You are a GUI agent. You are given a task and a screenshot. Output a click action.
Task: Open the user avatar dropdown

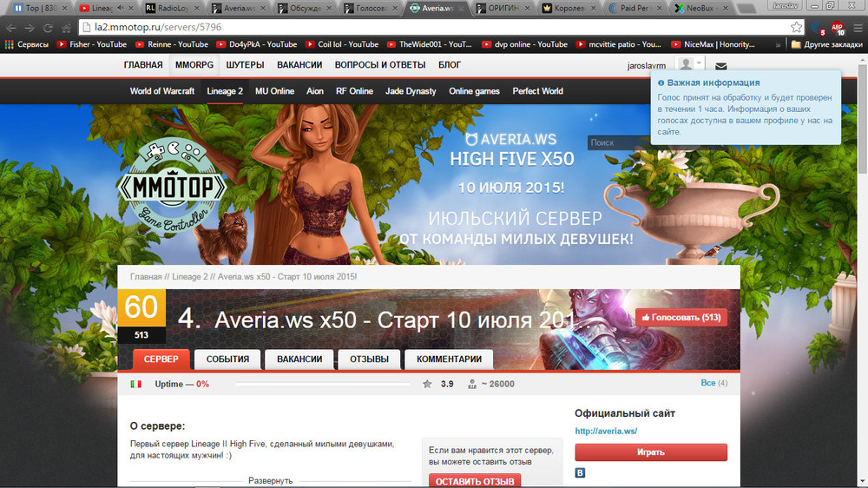(691, 65)
